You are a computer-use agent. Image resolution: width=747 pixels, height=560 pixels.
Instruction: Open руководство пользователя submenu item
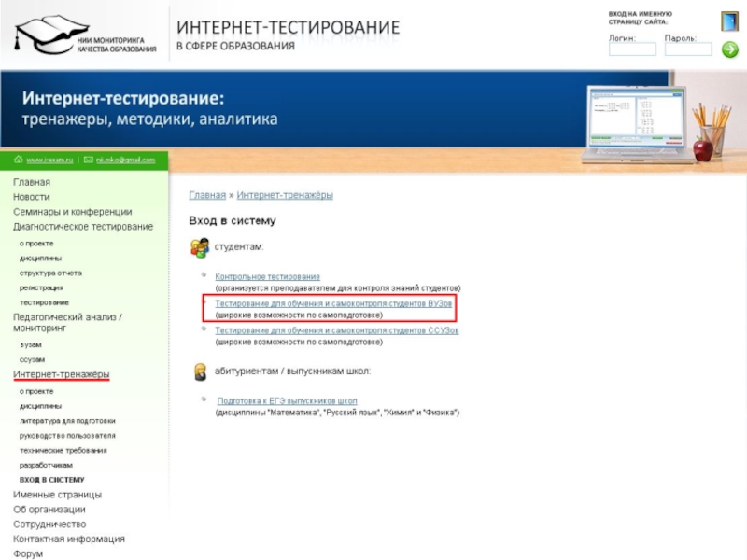(67, 436)
